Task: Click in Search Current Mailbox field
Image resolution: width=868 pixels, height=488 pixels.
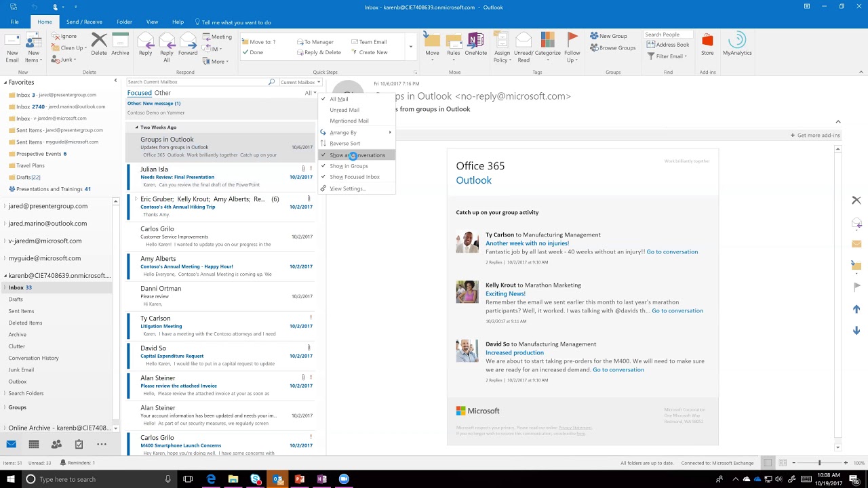Action: [x=197, y=82]
